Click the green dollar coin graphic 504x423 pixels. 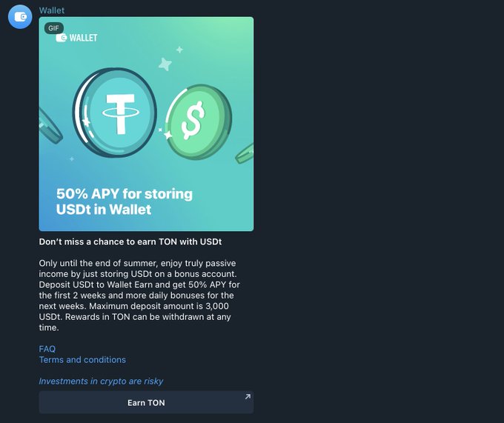click(199, 121)
